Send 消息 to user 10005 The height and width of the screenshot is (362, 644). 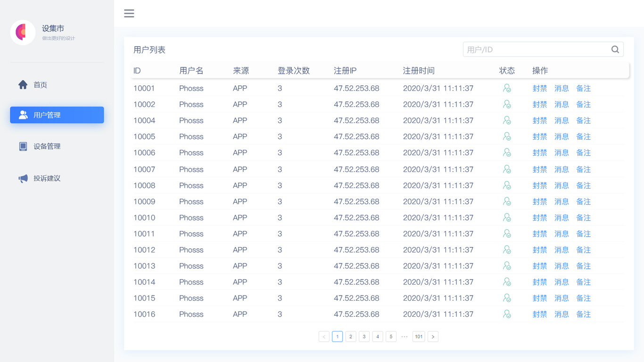pos(561,136)
